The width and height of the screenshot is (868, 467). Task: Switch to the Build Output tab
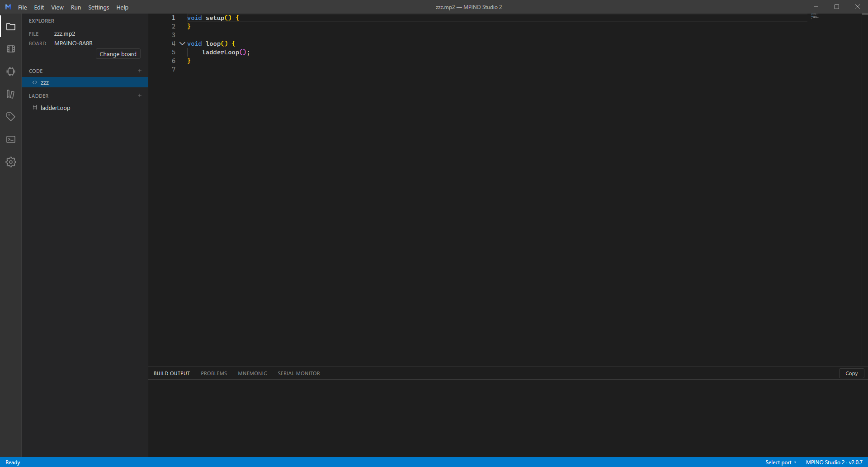point(172,373)
